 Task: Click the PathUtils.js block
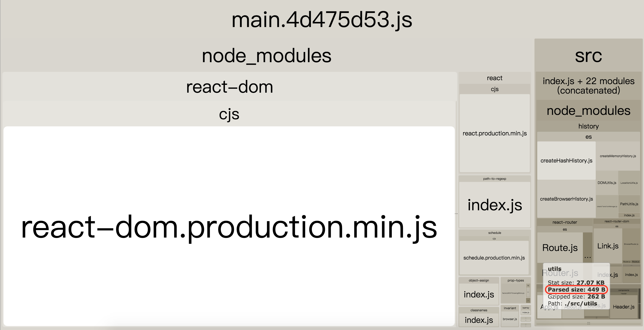629,204
